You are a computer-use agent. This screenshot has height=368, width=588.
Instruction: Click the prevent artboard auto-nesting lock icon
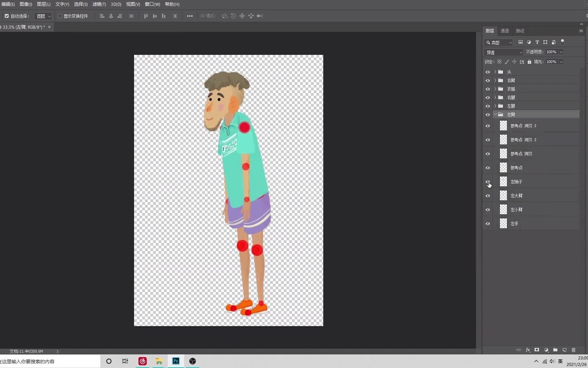(x=522, y=62)
